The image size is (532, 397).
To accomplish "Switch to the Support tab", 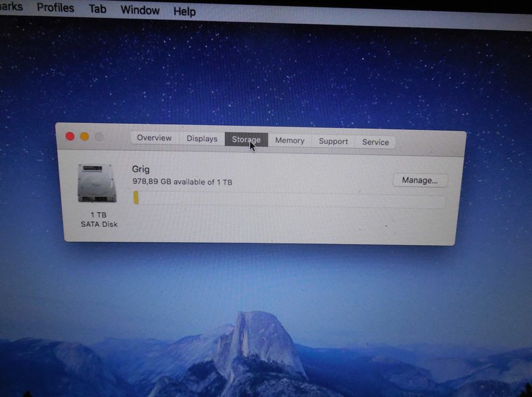I will [333, 141].
